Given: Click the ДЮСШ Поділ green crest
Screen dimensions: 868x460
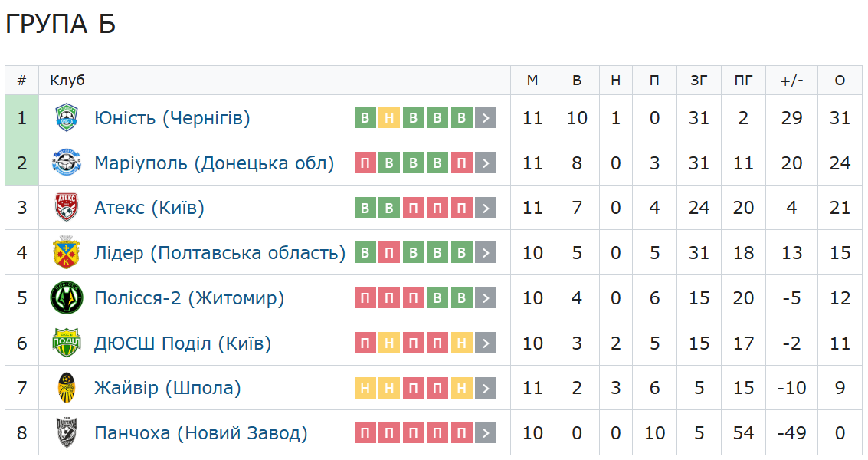Looking at the screenshot, I should [67, 343].
